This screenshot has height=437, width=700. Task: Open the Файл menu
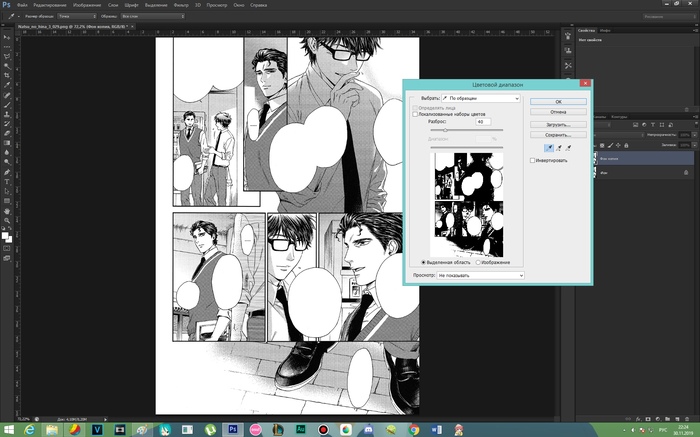(22, 5)
